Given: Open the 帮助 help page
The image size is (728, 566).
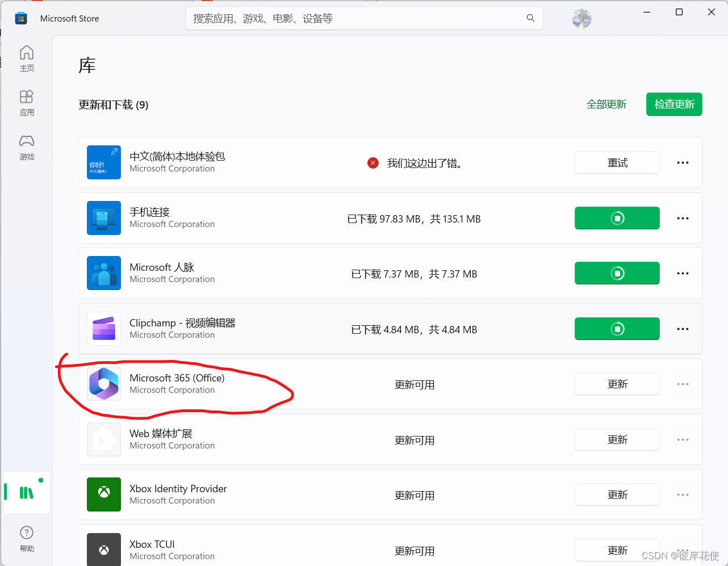Looking at the screenshot, I should coord(27,539).
